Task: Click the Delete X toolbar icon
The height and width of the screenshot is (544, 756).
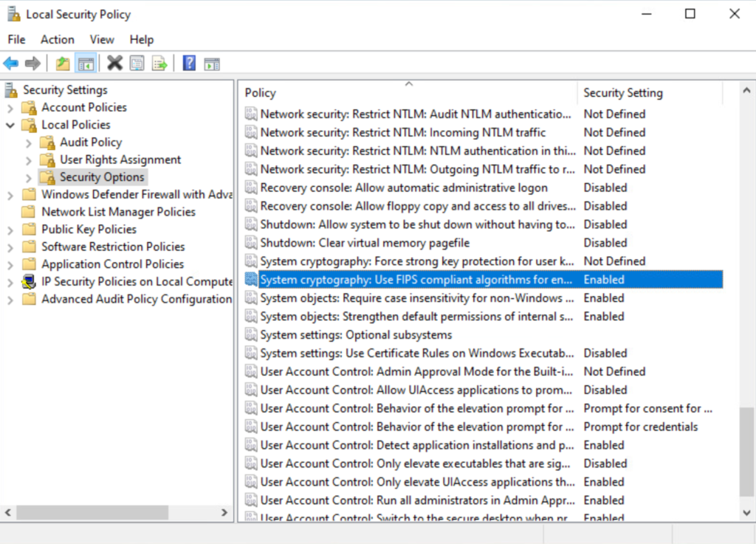Action: pyautogui.click(x=114, y=63)
